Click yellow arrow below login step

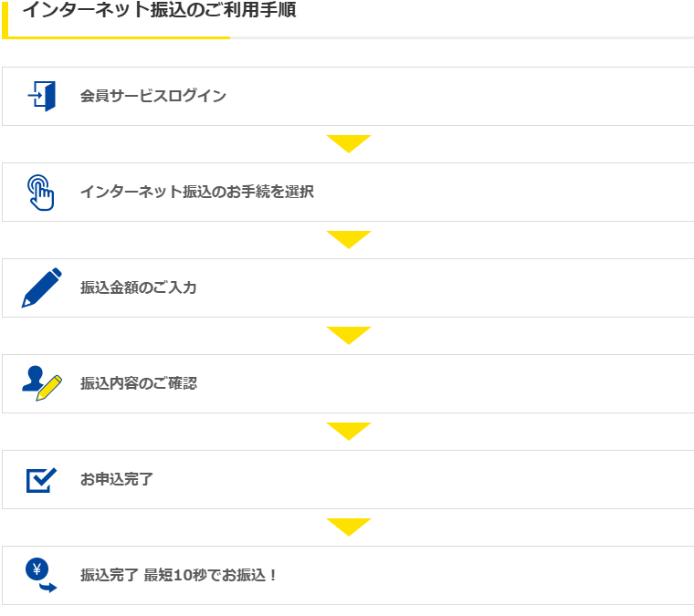(x=349, y=144)
